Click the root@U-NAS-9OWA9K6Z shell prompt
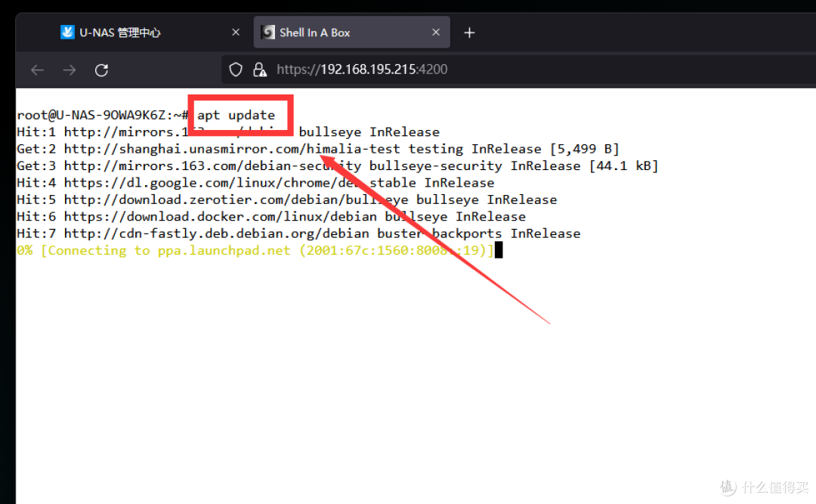This screenshot has width=816, height=504. (102, 115)
